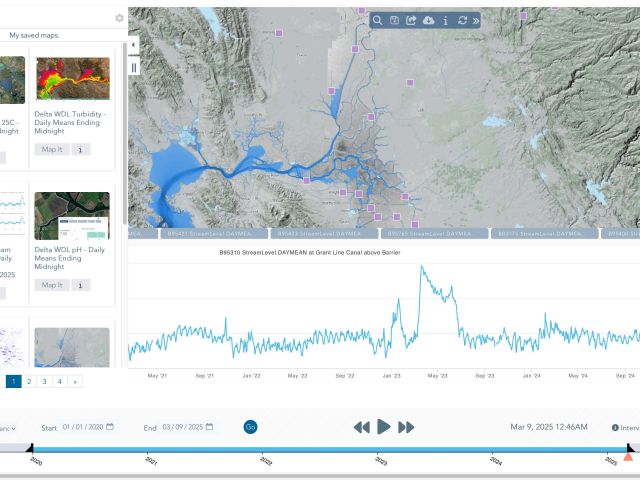640x480 pixels.
Task: Click the Delta WDL Turbidity thumbnail
Action: pyautogui.click(x=72, y=80)
